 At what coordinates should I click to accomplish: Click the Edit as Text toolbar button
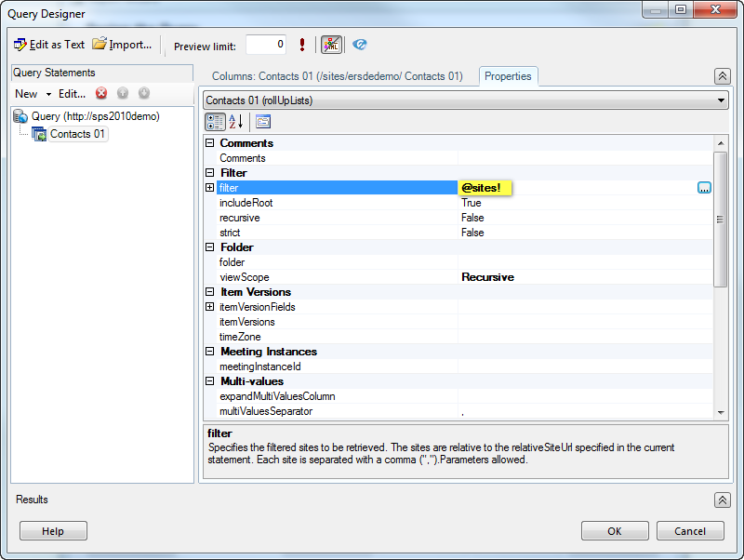click(x=49, y=45)
